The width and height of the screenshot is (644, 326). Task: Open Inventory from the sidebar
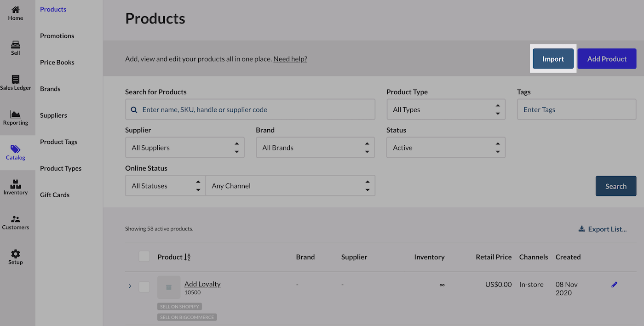tap(15, 187)
